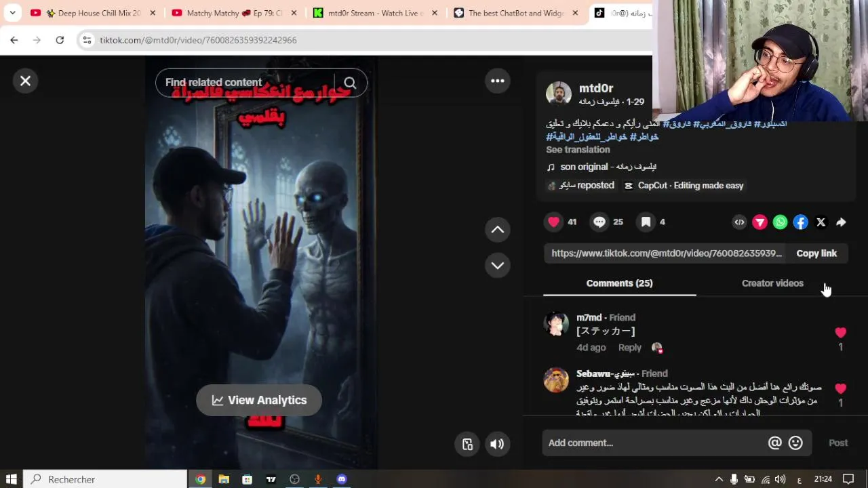
Task: Open the Windows Start menu
Action: 11,479
